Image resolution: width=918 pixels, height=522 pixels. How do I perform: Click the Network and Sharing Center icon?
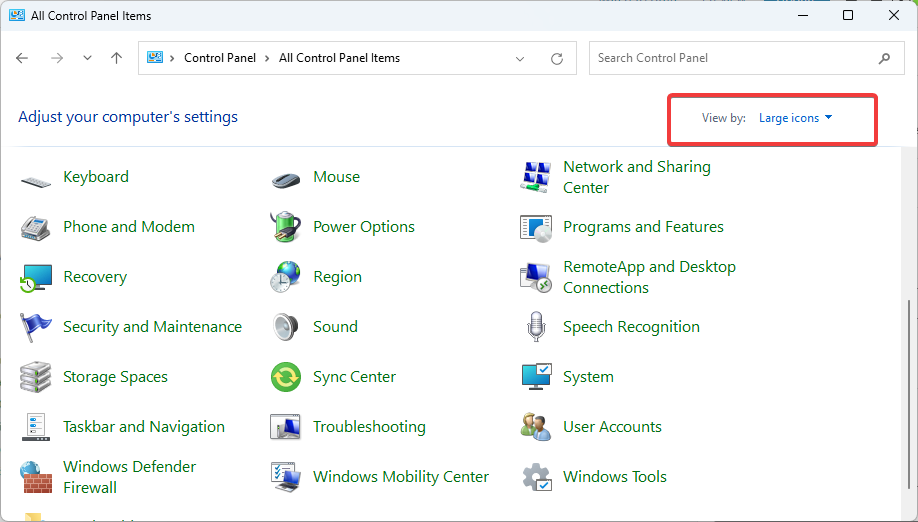pyautogui.click(x=535, y=177)
